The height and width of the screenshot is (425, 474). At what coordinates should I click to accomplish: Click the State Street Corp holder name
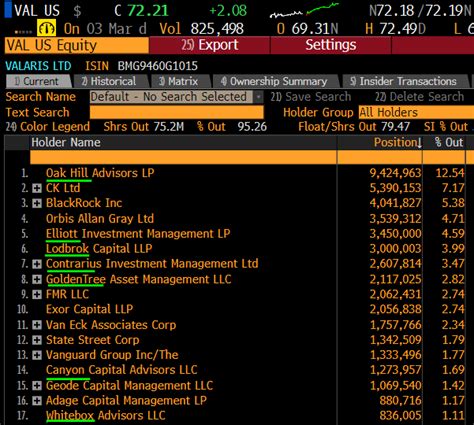pos(93,340)
